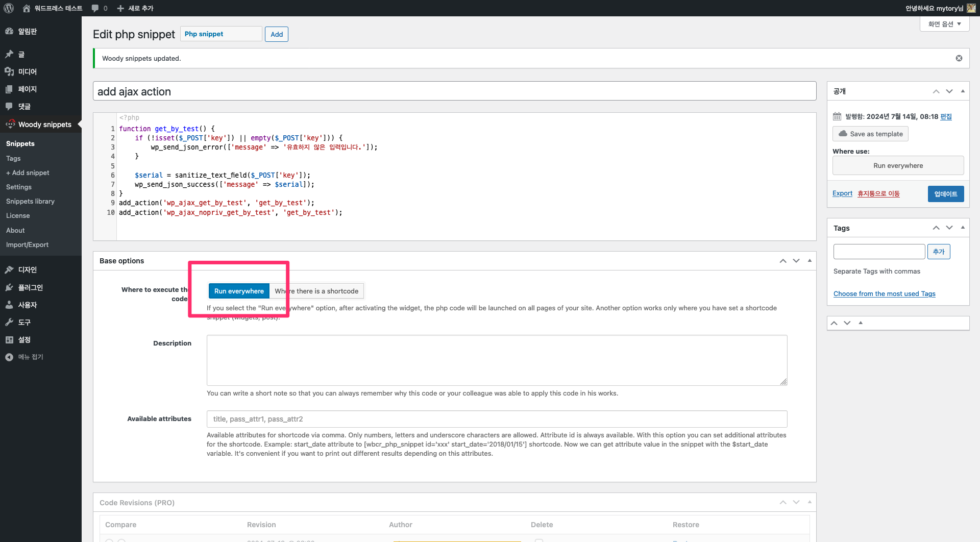This screenshot has height=542, width=980.
Task: Select Where there is a shortcode
Action: coord(316,291)
